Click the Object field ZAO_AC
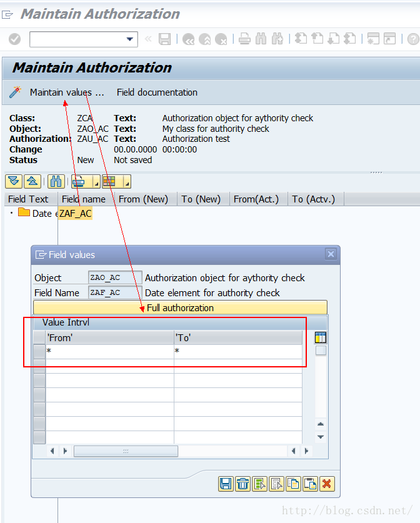The height and width of the screenshot is (523, 420). (115, 277)
